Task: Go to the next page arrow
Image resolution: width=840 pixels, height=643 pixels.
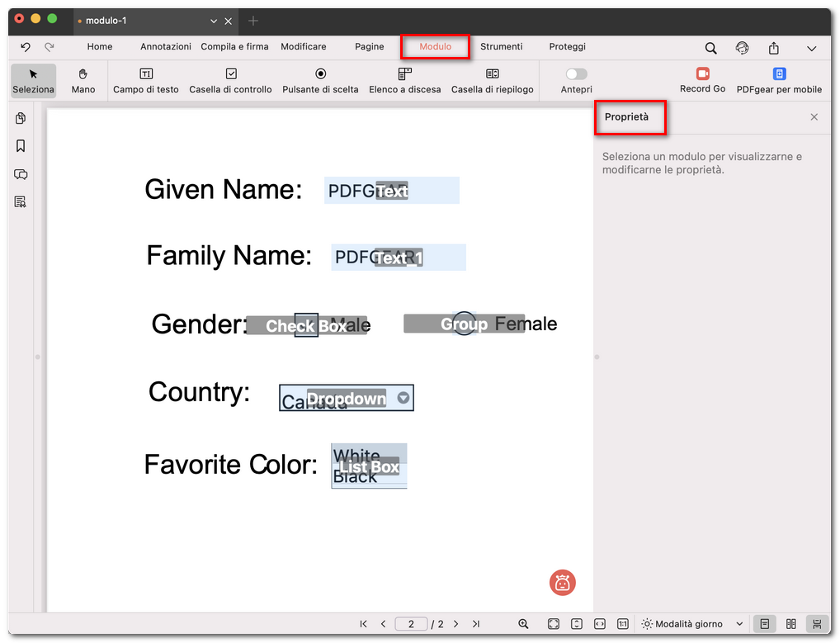Action: point(455,624)
